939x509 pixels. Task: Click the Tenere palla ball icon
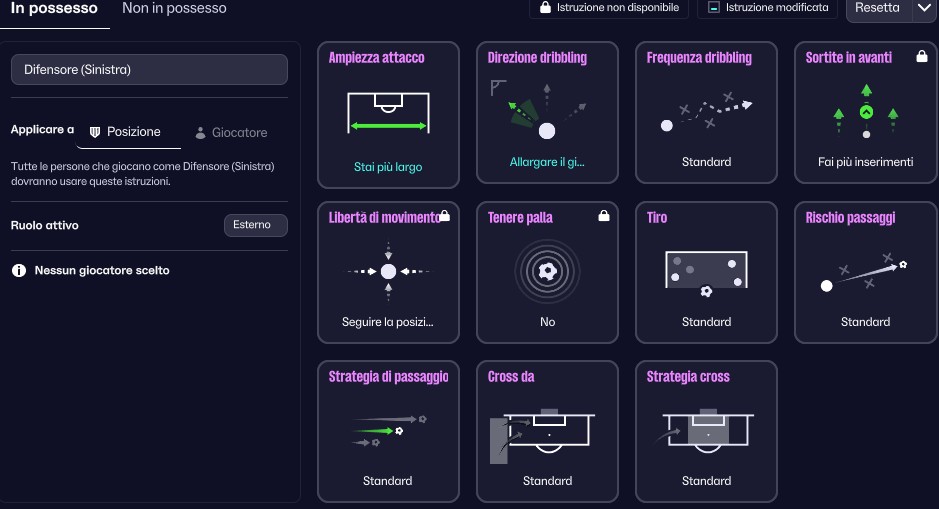point(547,271)
